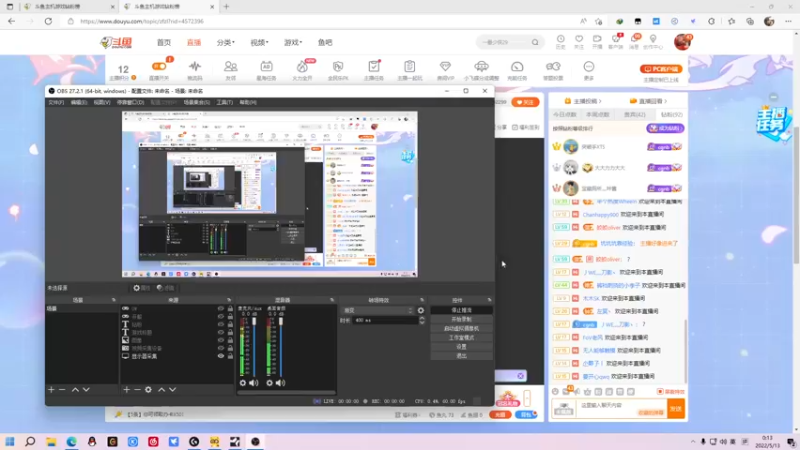
Task: Click 停止推流 button in OBS controls
Action: click(461, 310)
